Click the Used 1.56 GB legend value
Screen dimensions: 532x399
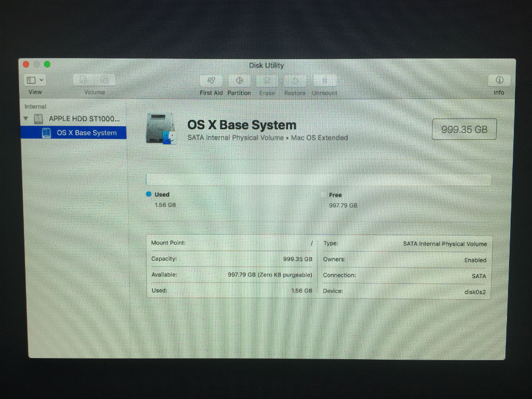click(x=165, y=205)
